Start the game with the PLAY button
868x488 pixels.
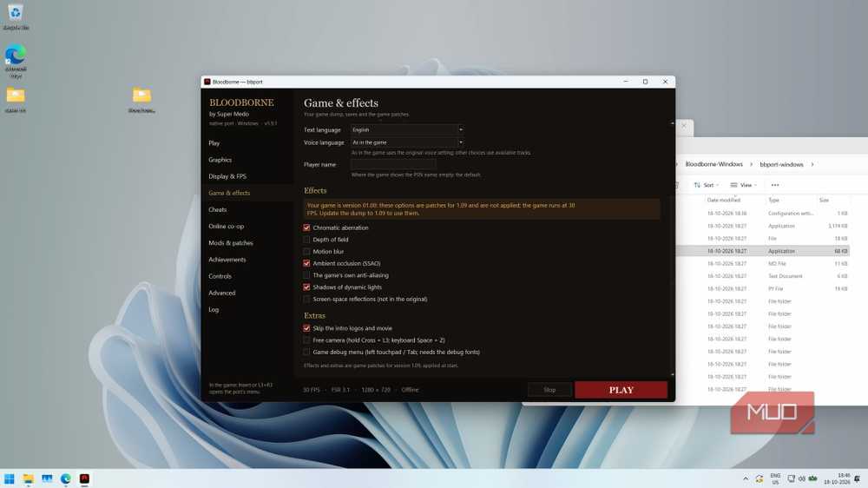(621, 390)
